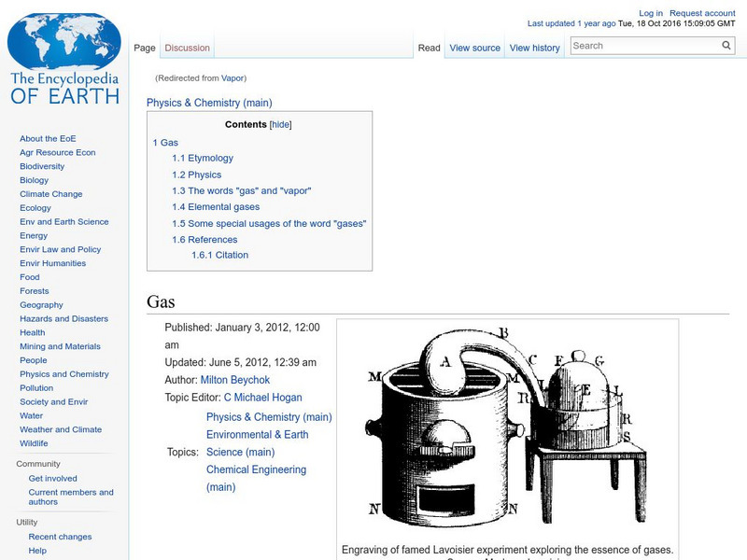
Task: Click the 'Last updated 1 year ago' text
Action: pos(571,23)
